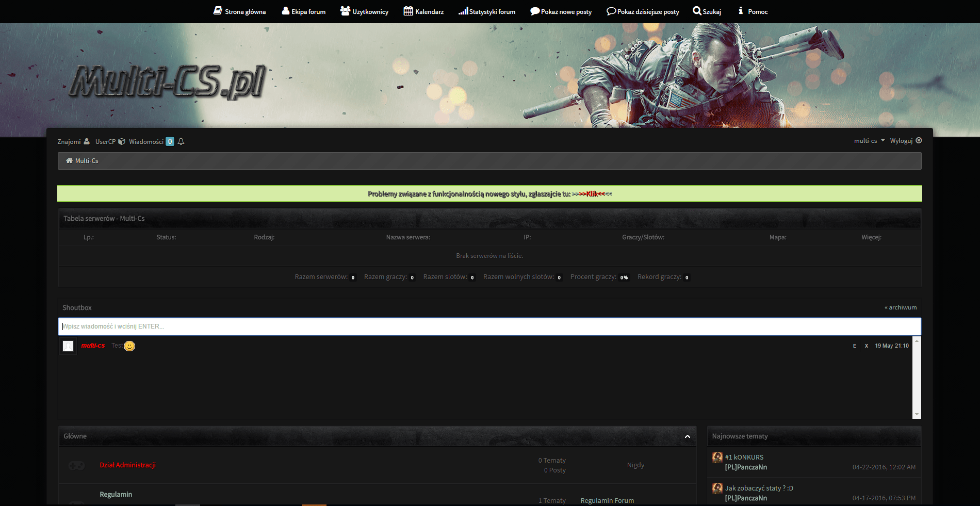Viewport: 980px width, 506px height.
Task: Click the Strona główna book icon
Action: click(218, 11)
